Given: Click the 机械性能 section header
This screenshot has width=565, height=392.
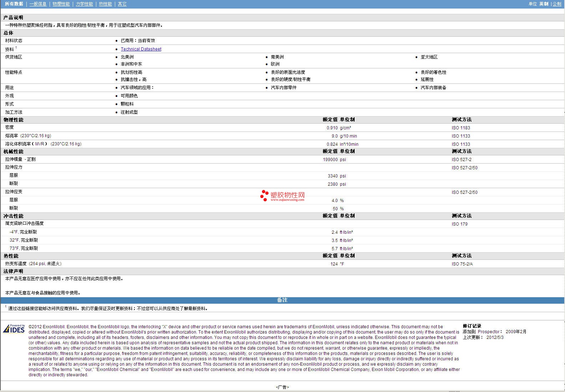Looking at the screenshot, I should coord(13,151).
